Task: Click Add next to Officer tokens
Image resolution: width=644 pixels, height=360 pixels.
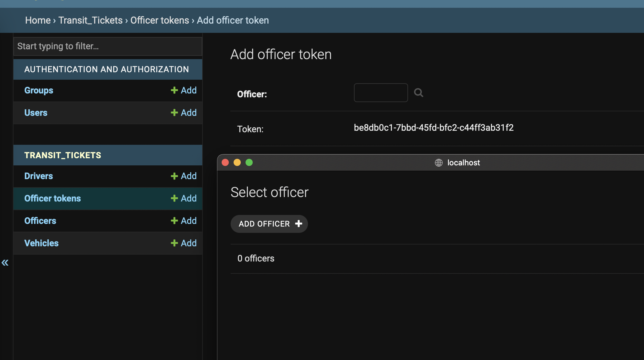Action: pyautogui.click(x=184, y=198)
